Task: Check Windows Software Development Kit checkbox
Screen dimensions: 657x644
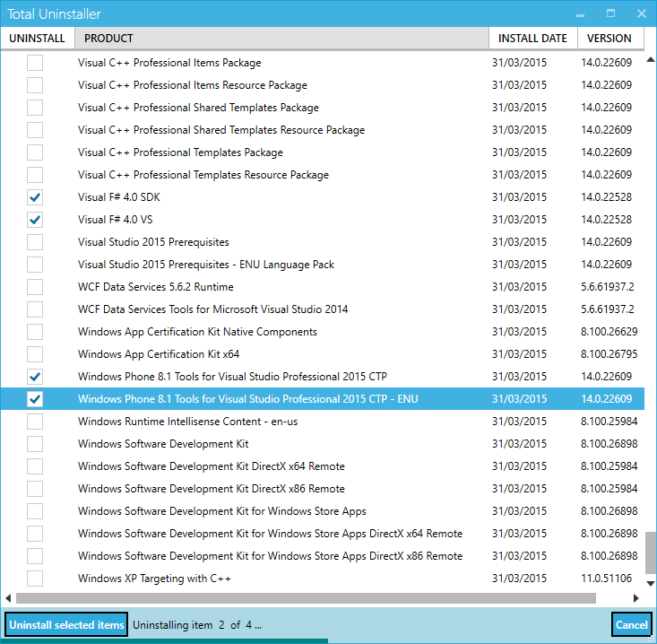Action: coord(35,444)
